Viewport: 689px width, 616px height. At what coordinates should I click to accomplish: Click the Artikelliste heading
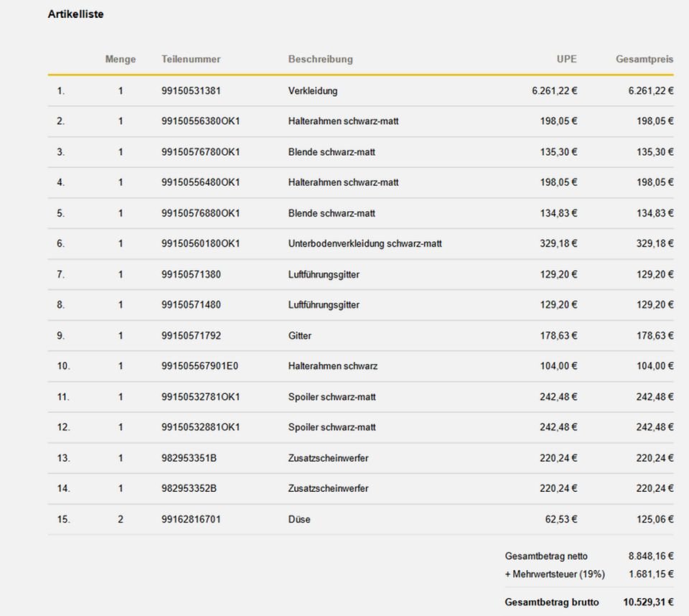tap(75, 14)
